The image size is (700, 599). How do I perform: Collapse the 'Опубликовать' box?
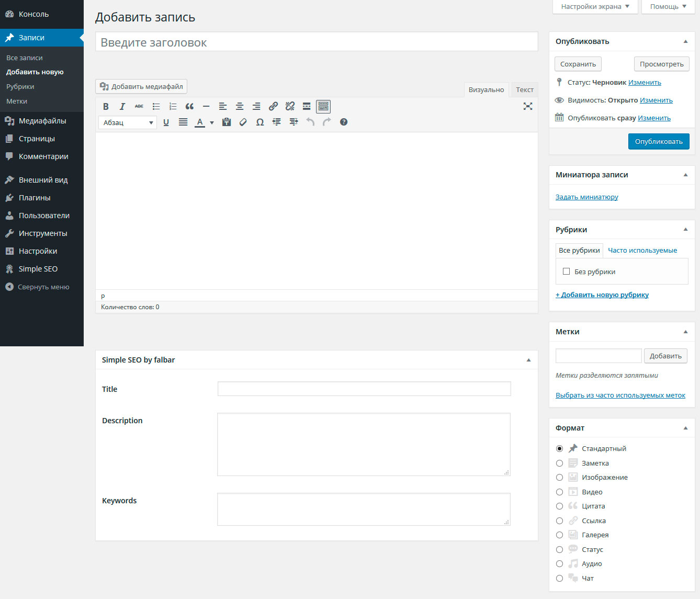(685, 41)
